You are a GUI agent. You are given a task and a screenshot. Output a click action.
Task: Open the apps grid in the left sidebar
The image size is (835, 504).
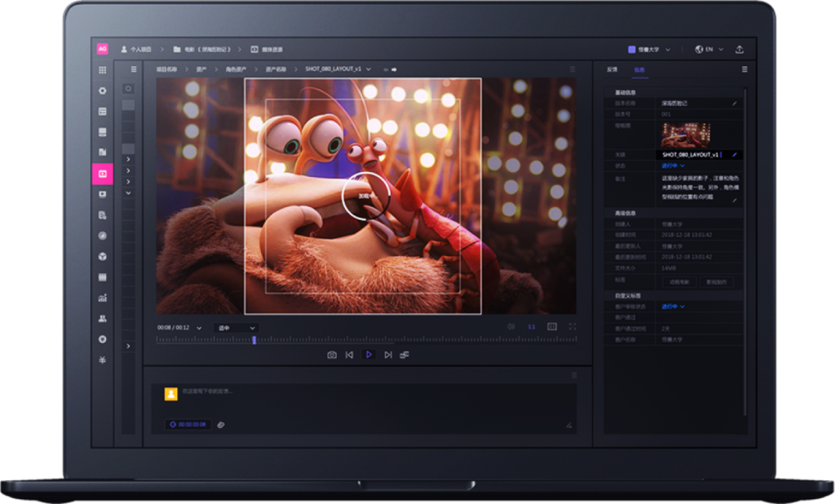[x=102, y=70]
